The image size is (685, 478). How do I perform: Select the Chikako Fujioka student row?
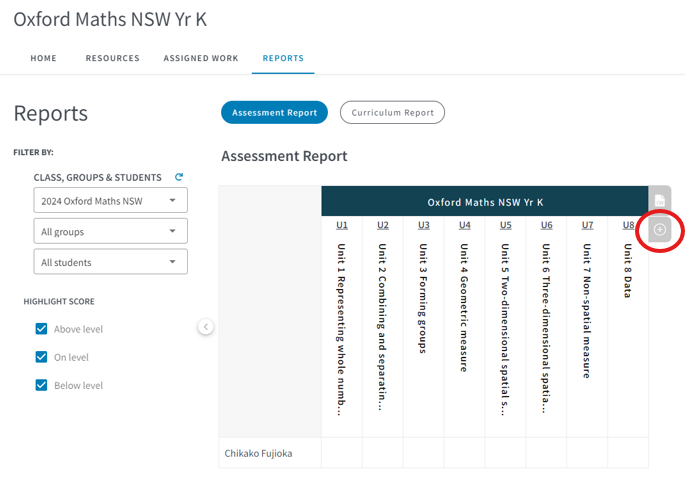pyautogui.click(x=433, y=453)
